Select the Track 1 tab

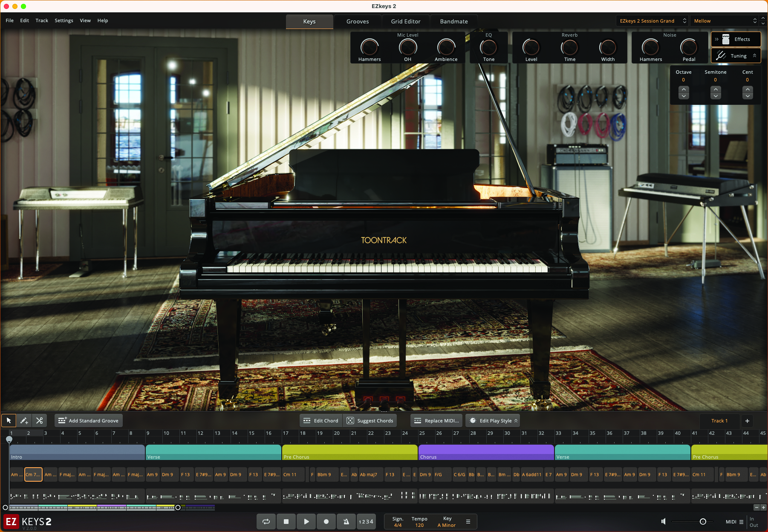(x=719, y=421)
